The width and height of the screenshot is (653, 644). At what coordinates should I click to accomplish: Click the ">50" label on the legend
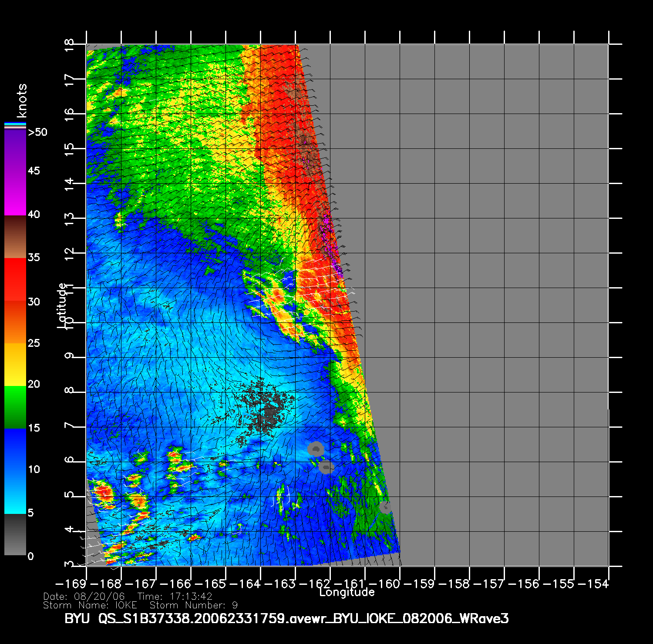[37, 132]
